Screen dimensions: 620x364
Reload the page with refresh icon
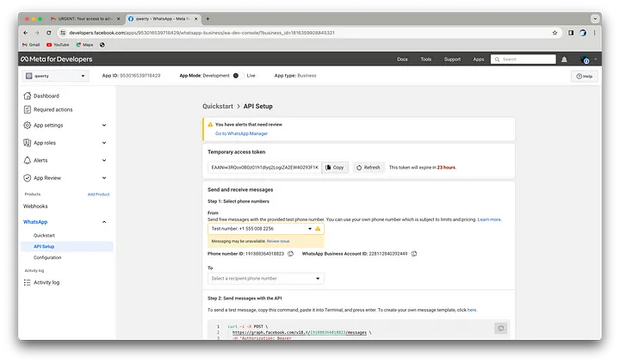coord(48,33)
